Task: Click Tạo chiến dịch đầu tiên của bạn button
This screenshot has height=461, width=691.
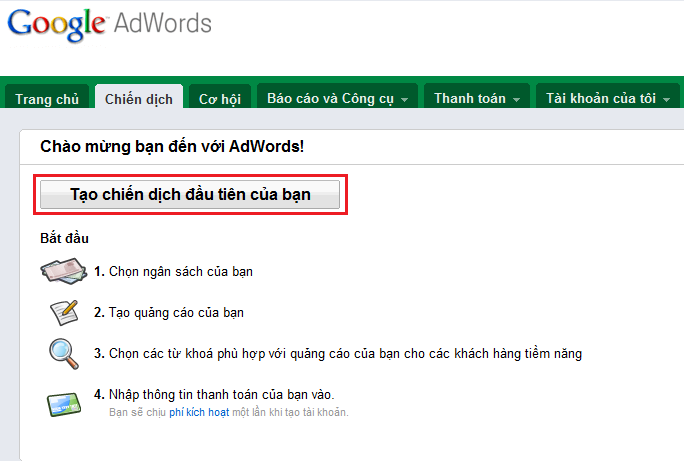Action: point(190,194)
